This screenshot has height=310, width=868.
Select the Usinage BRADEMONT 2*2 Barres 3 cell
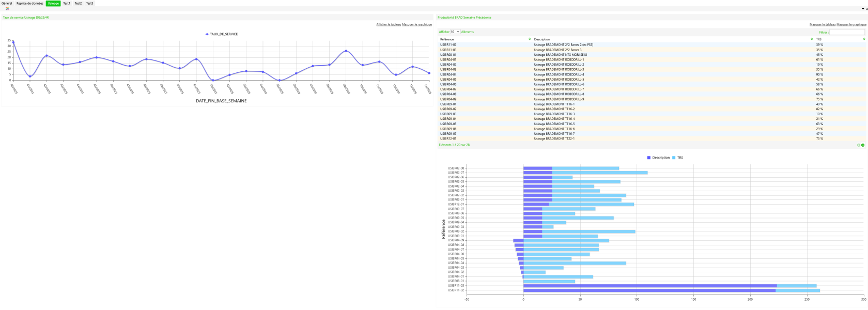pos(557,50)
